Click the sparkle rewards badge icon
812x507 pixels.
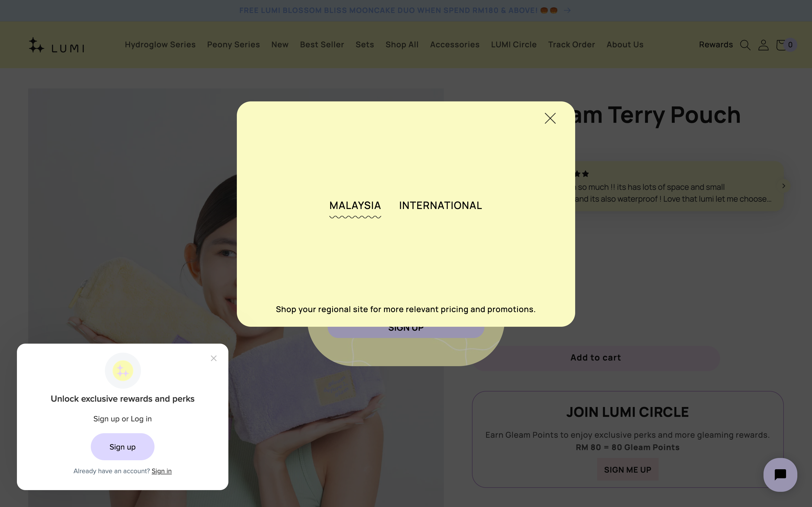click(x=123, y=371)
